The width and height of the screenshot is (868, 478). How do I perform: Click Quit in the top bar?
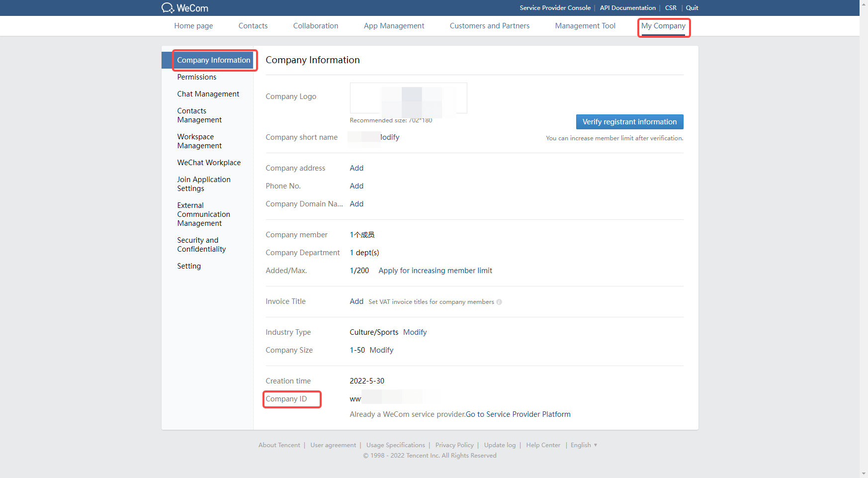[692, 8]
